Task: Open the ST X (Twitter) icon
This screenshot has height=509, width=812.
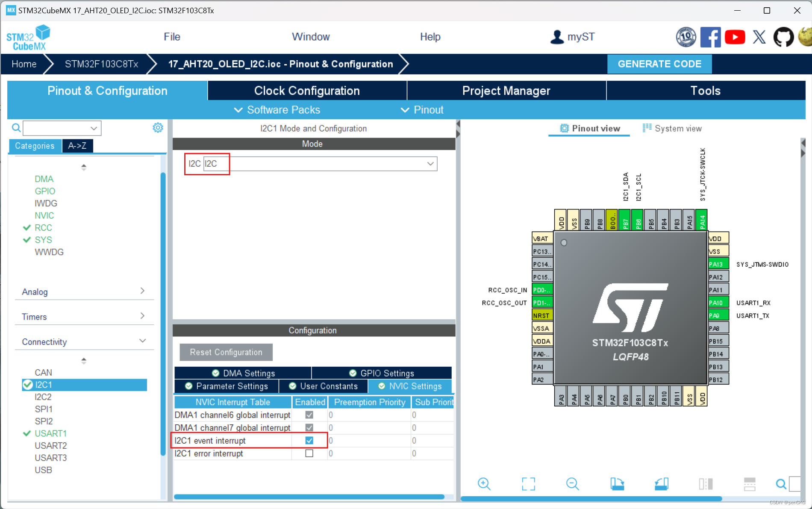Action: tap(759, 37)
